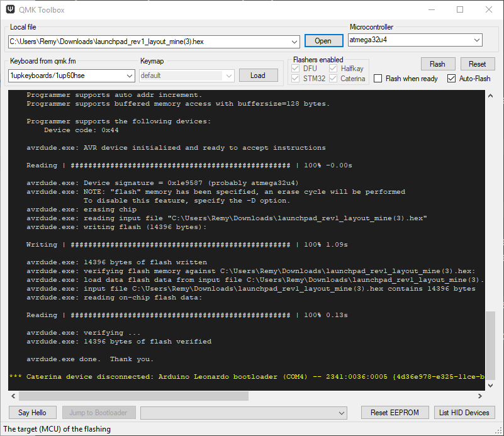Image resolution: width=504 pixels, height=436 pixels.
Task: Toggle the Halfkay flasher checkbox
Action: (333, 69)
